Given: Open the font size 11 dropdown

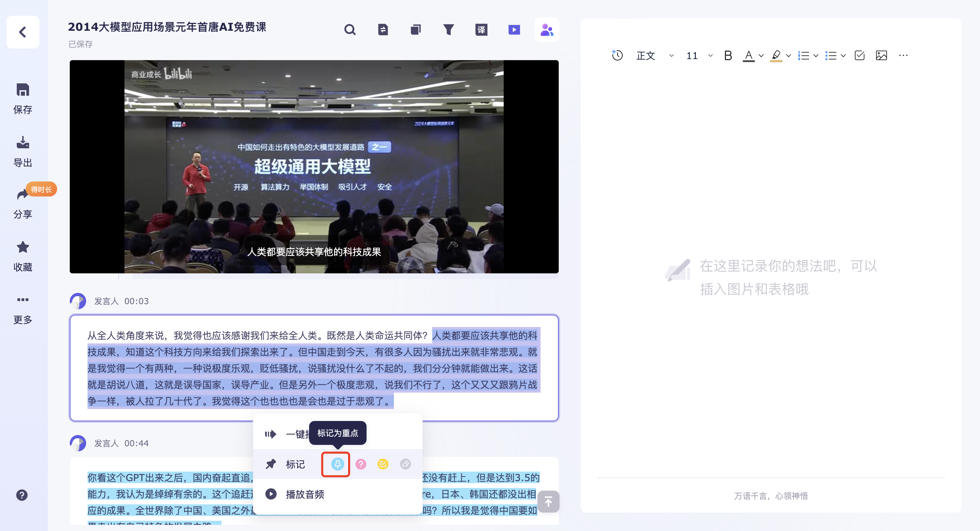Looking at the screenshot, I should pyautogui.click(x=699, y=55).
